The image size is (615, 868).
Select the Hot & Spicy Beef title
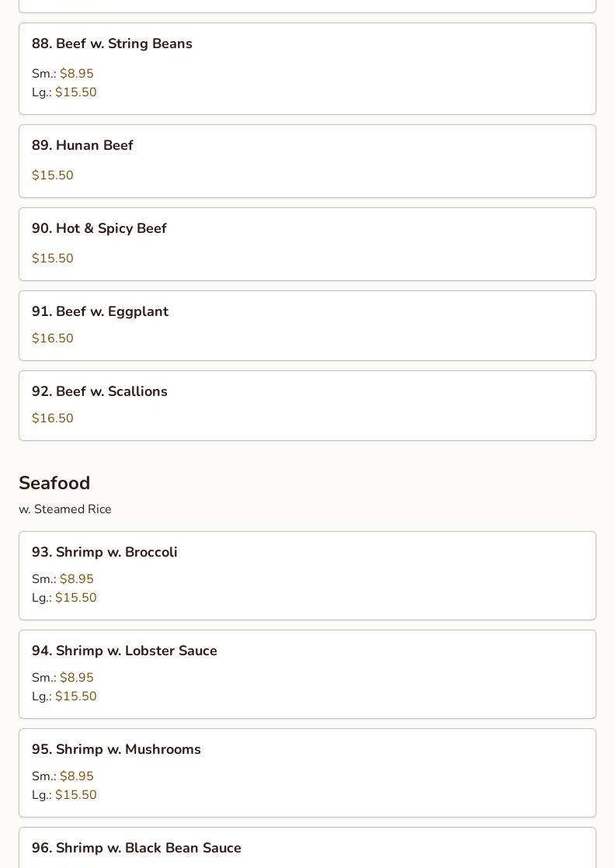[x=99, y=229]
